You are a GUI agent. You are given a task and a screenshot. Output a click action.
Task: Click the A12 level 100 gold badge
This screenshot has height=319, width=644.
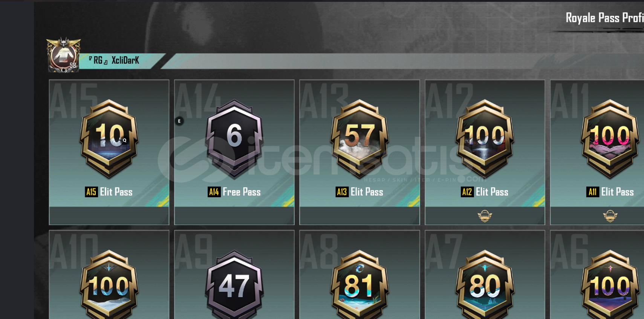485,138
